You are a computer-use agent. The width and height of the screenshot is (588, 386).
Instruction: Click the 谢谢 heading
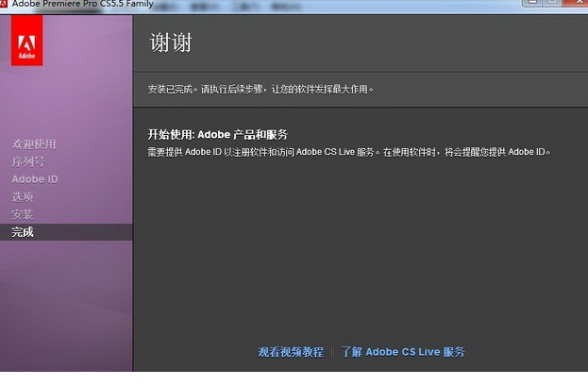point(171,42)
